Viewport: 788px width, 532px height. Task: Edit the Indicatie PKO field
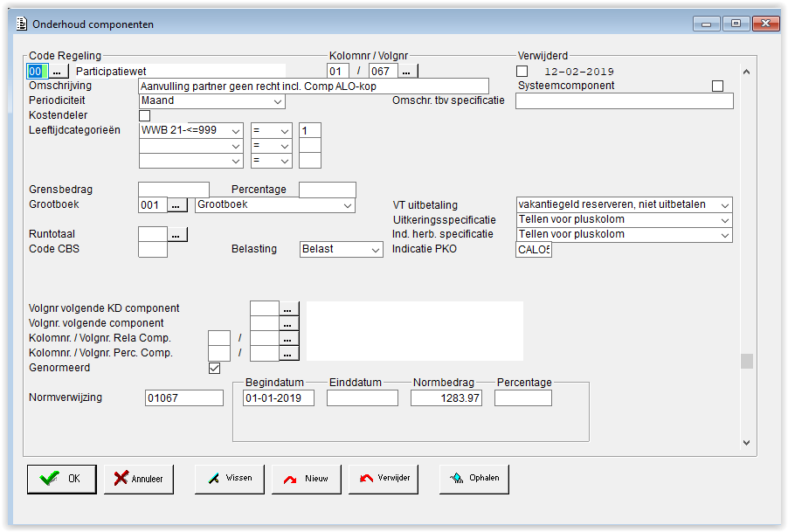pyautogui.click(x=534, y=250)
